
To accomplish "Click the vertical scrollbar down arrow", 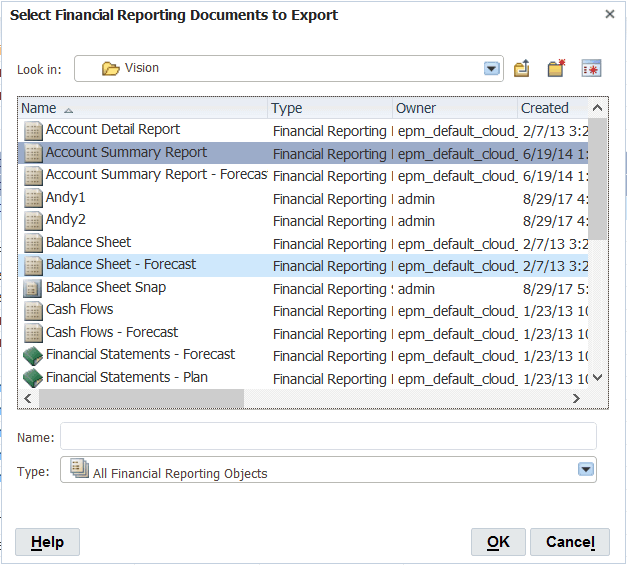I will click(x=598, y=378).
